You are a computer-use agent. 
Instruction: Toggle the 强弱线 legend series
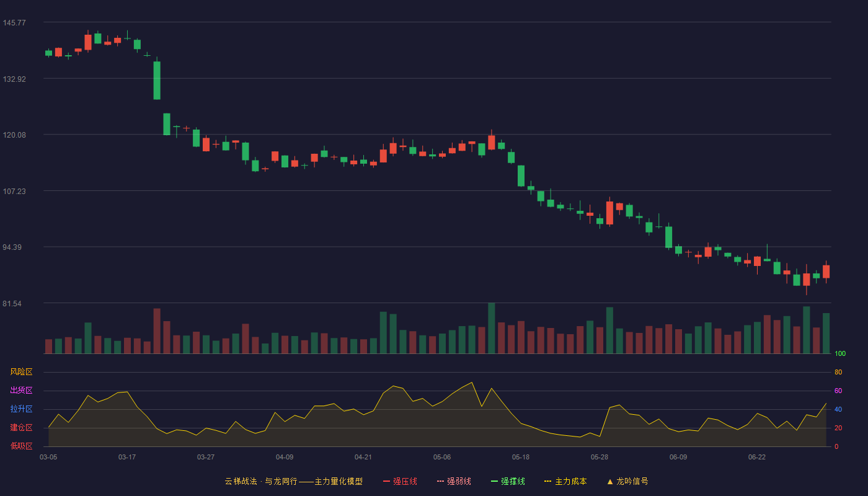(x=454, y=481)
